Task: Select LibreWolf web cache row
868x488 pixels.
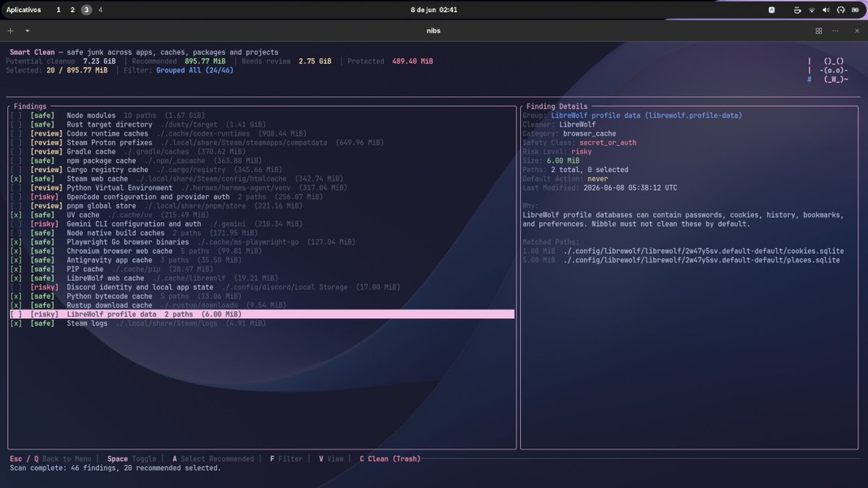Action: [x=262, y=278]
